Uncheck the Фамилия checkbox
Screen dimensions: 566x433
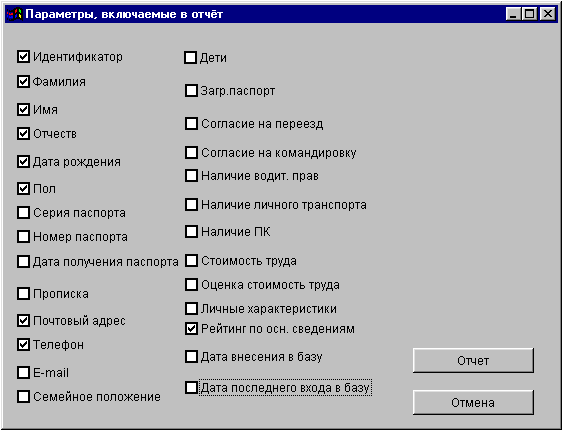[x=23, y=82]
